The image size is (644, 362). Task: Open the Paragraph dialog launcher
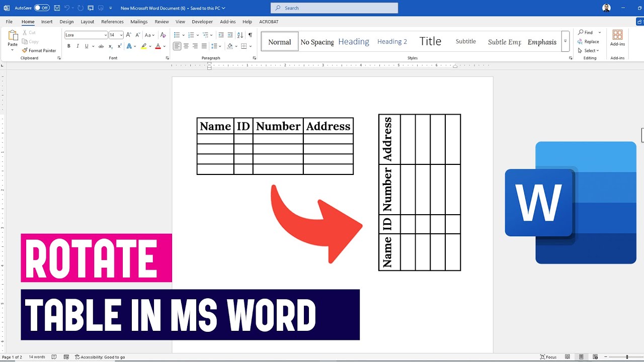click(x=255, y=58)
